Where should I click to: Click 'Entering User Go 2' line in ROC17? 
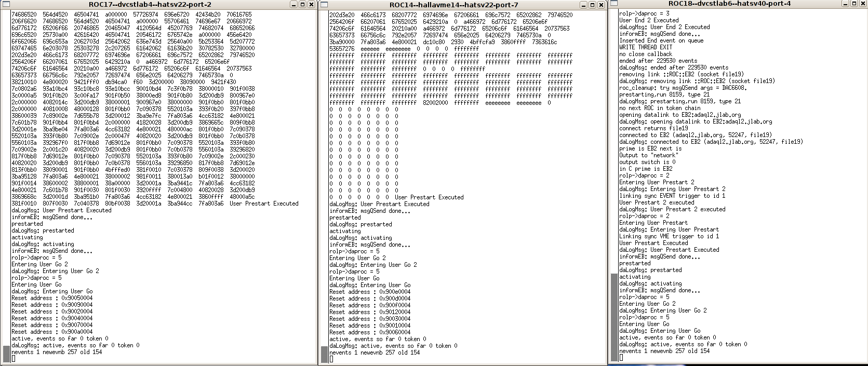click(x=39, y=264)
